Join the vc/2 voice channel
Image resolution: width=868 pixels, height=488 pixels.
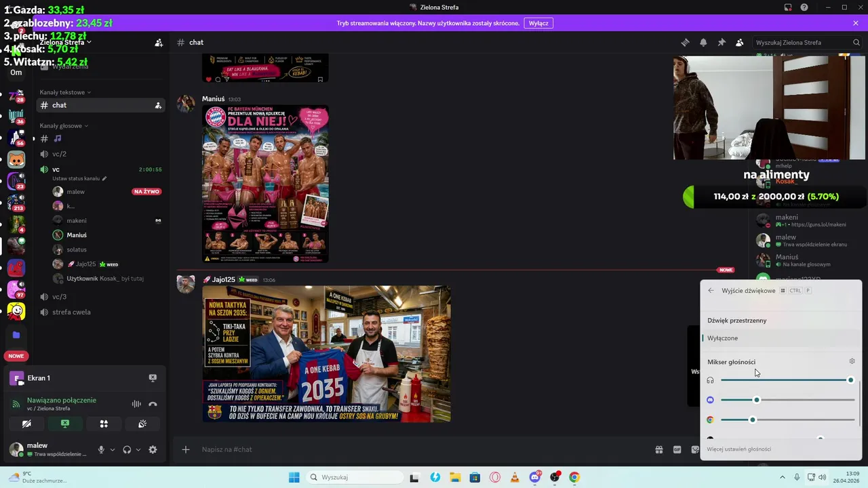point(100,154)
